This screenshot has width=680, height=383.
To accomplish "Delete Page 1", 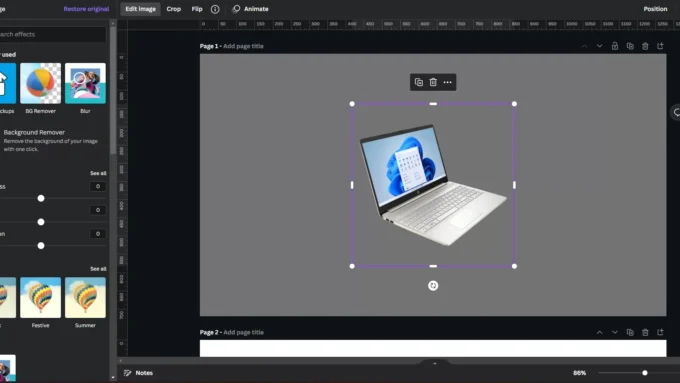I will pyautogui.click(x=645, y=46).
